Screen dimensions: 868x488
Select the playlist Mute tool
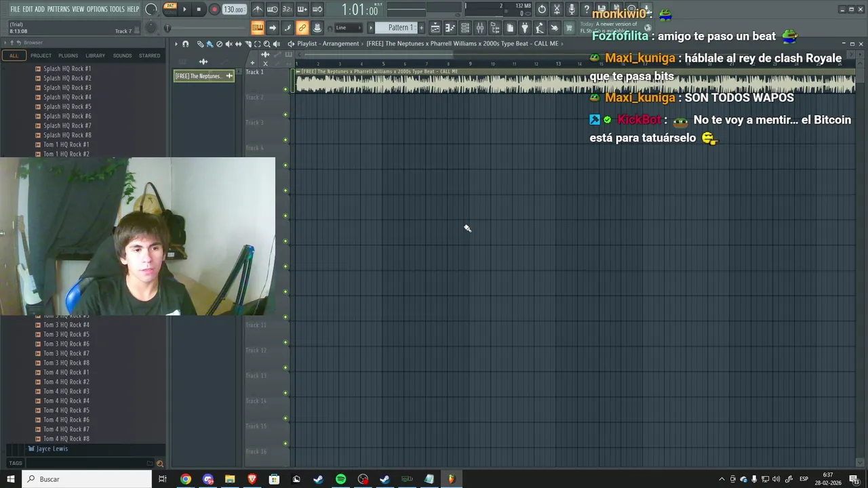(x=229, y=43)
